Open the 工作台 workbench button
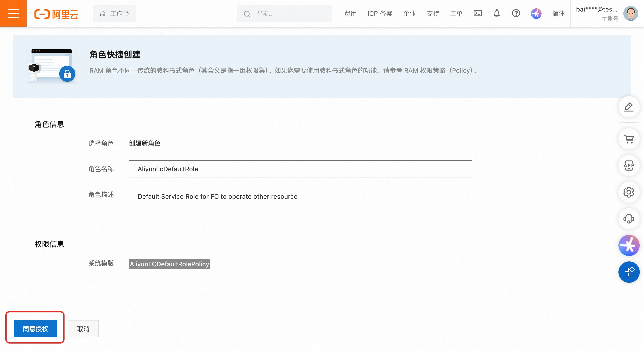 tap(114, 13)
